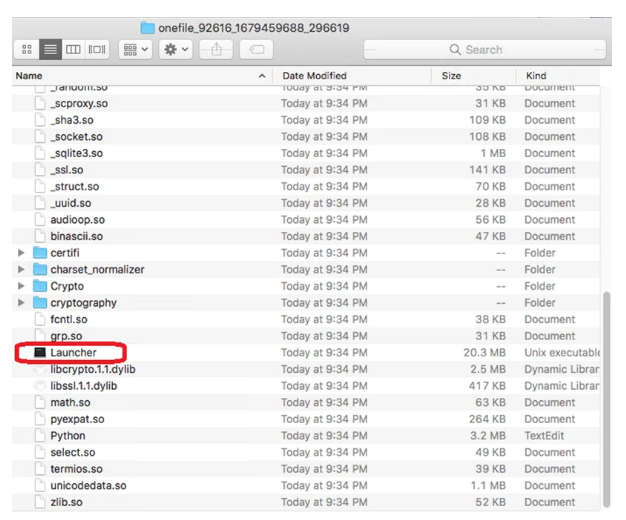Click the 264 KB size value
Image resolution: width=626 pixels, height=520 pixels.
click(487, 419)
